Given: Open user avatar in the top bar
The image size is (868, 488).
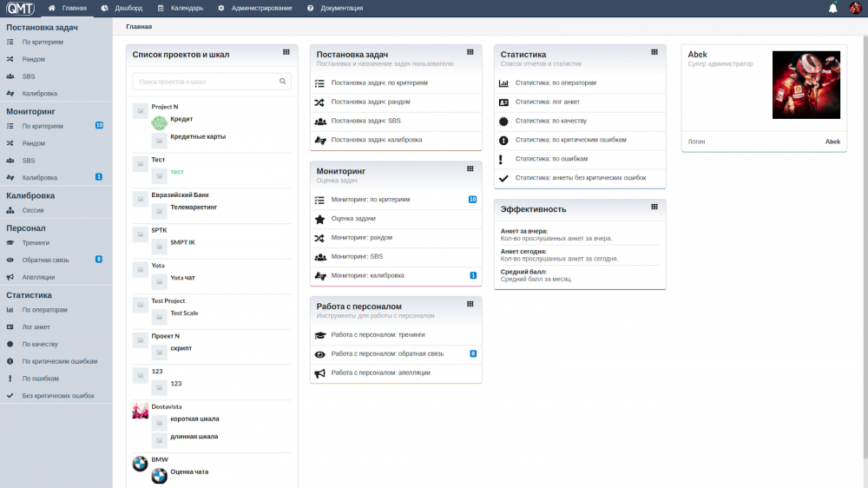Looking at the screenshot, I should [x=855, y=8].
